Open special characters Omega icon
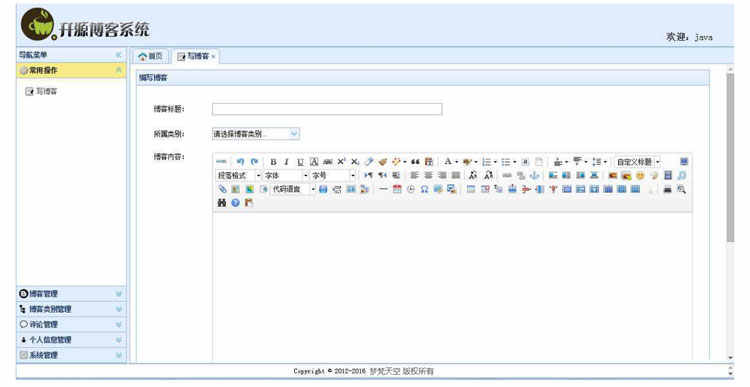 pyautogui.click(x=424, y=189)
